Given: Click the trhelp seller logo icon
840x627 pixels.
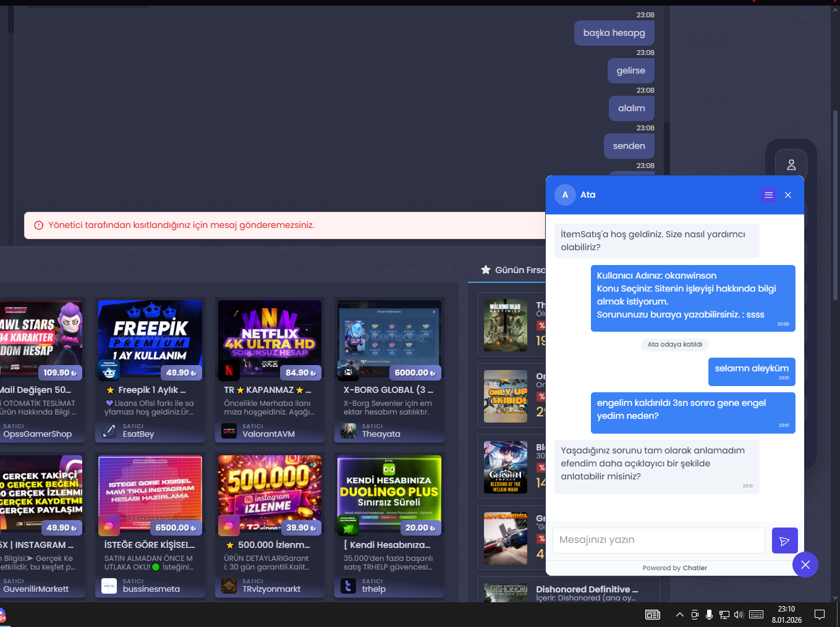Looking at the screenshot, I should coord(349,586).
